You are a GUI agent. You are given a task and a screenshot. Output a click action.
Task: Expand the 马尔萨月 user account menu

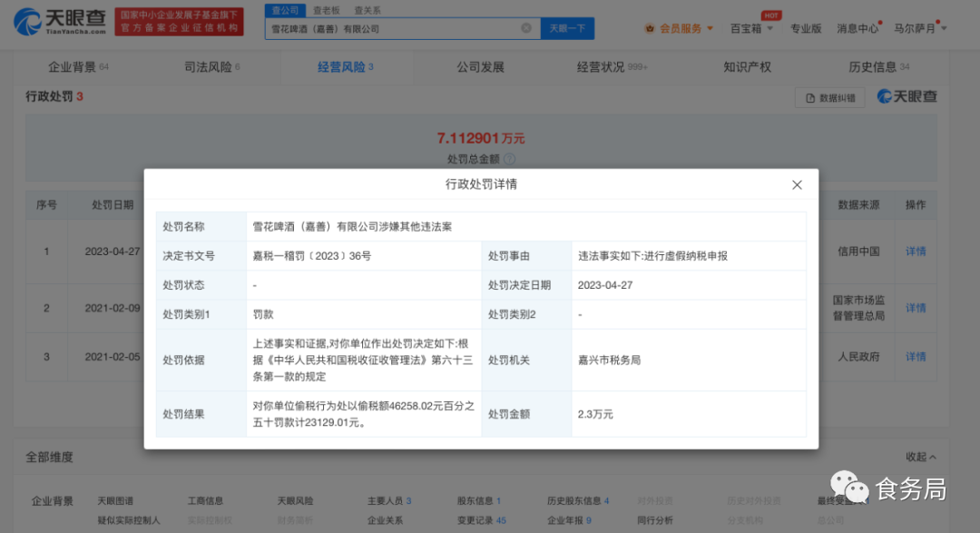(x=920, y=28)
